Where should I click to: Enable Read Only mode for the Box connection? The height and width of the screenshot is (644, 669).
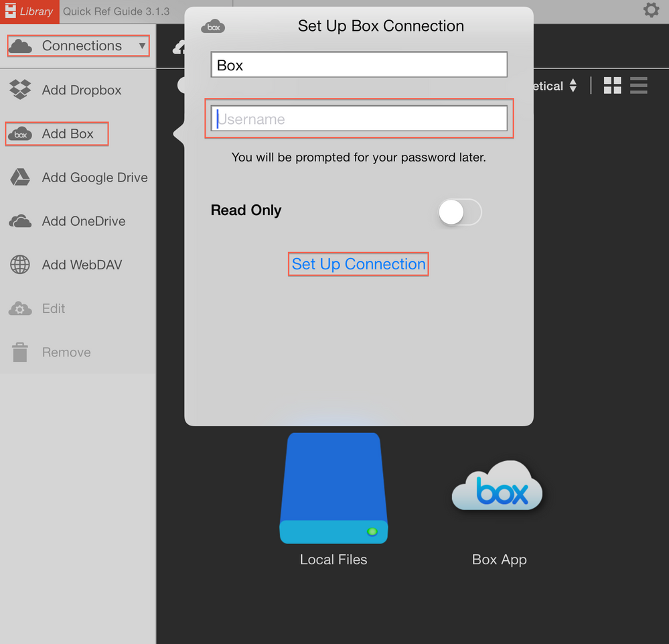point(459,210)
